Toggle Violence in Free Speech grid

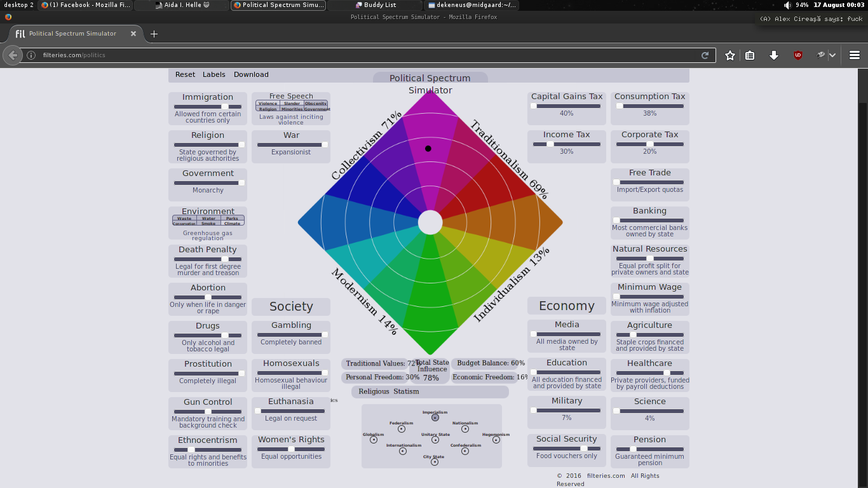tap(268, 103)
